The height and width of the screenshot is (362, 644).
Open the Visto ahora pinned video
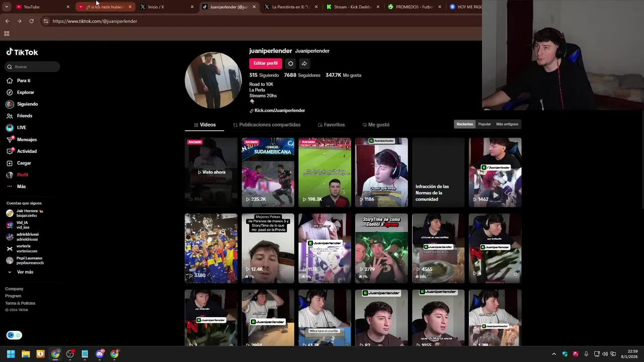pos(211,172)
